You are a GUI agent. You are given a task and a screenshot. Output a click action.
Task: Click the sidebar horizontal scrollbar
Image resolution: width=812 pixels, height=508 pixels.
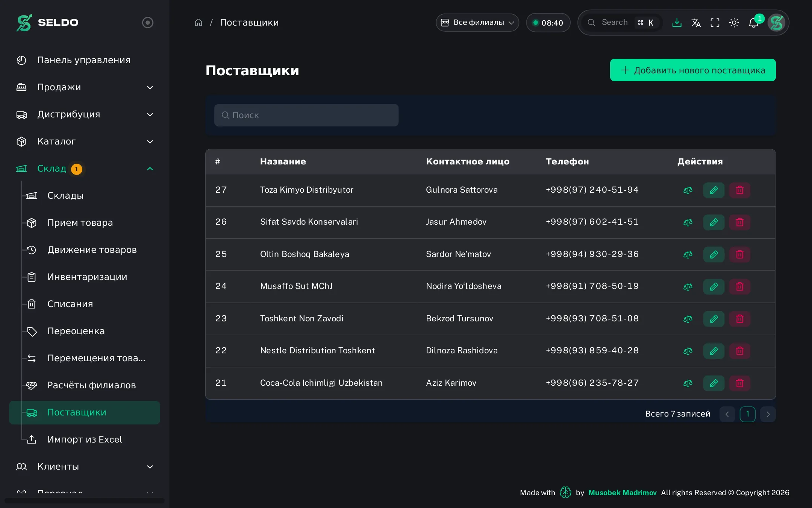click(85, 500)
